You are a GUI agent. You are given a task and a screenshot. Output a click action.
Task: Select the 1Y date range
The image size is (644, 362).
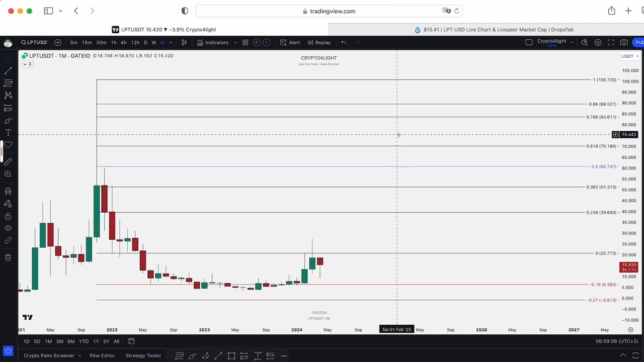(96, 341)
